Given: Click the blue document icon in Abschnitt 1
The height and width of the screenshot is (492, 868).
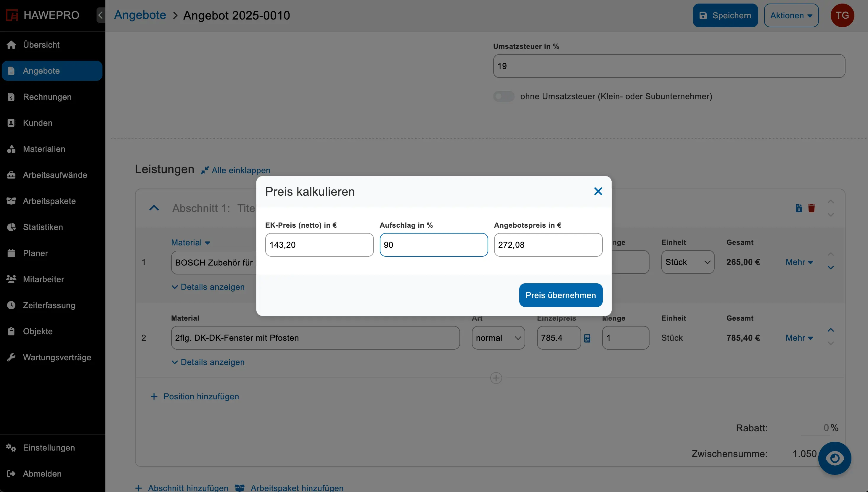Looking at the screenshot, I should click(798, 208).
